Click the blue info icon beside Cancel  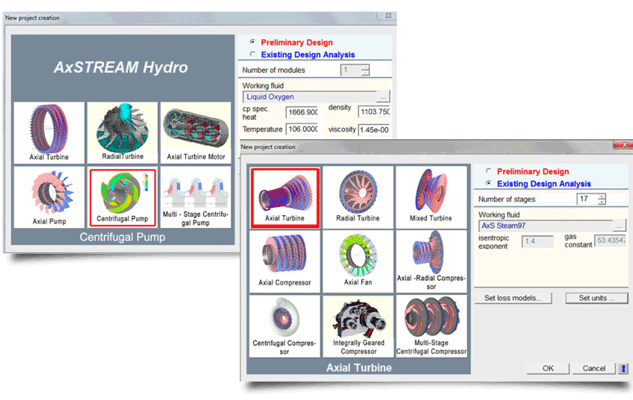point(623,368)
